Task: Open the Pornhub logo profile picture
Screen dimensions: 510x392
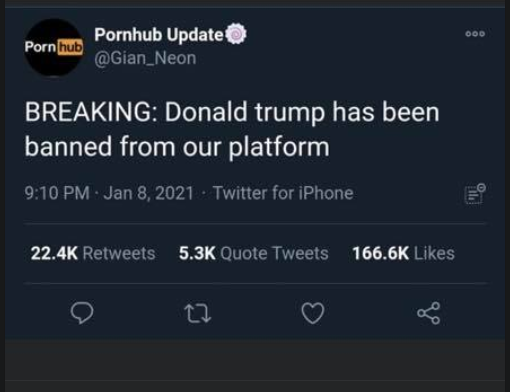Action: (x=54, y=47)
